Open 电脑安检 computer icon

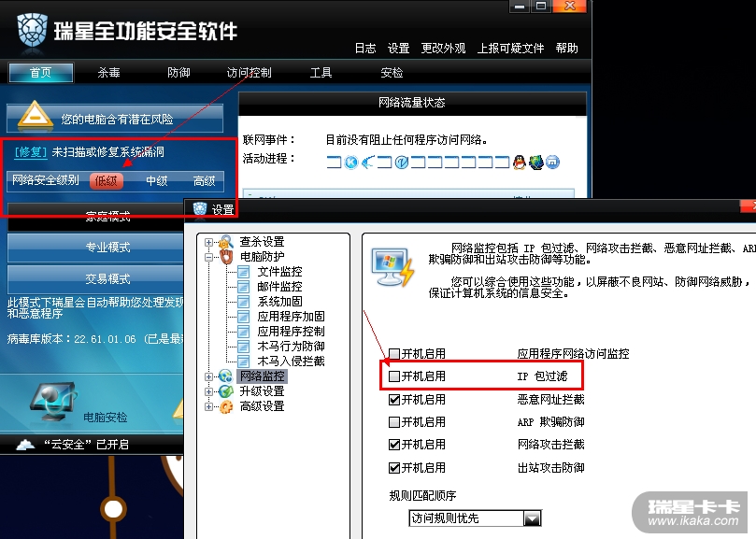pyautogui.click(x=52, y=402)
